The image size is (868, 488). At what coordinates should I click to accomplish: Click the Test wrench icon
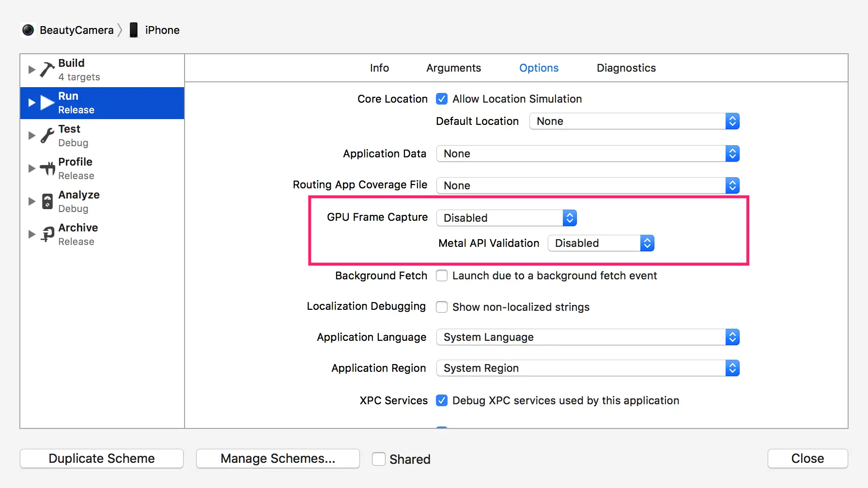click(x=47, y=136)
